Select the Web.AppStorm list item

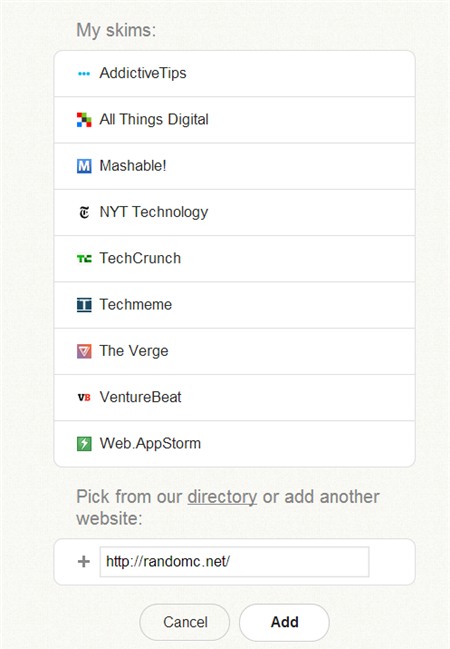(x=234, y=444)
